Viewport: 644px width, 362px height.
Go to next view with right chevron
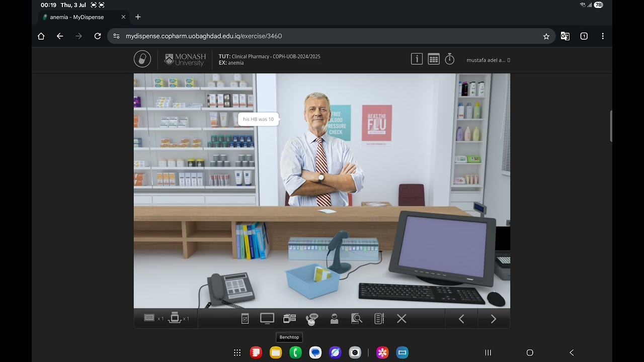pyautogui.click(x=494, y=319)
